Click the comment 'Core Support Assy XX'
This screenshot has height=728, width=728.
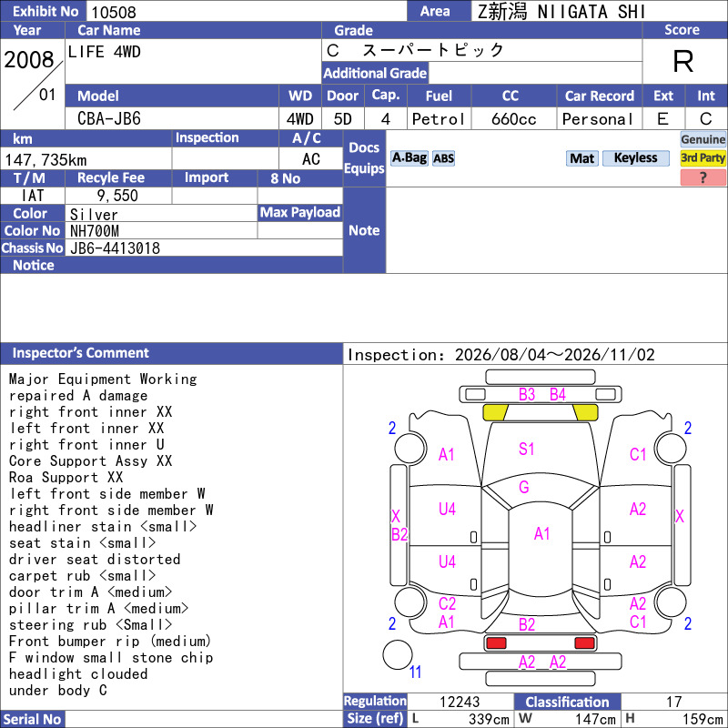(90, 461)
